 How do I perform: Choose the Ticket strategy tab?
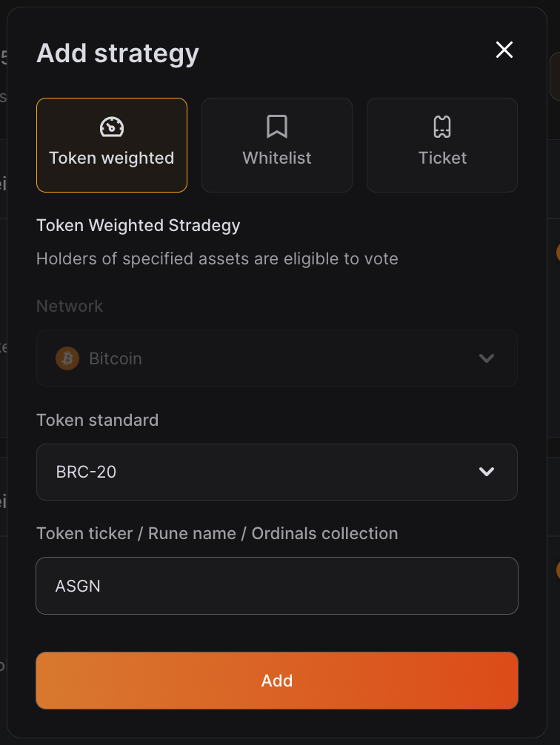click(442, 145)
